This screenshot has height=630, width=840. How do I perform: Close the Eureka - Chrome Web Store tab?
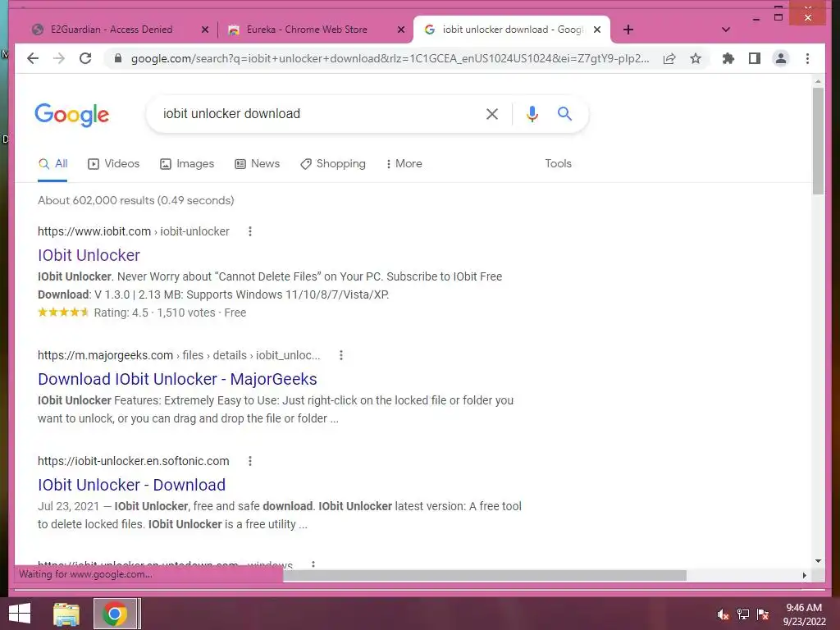[400, 30]
